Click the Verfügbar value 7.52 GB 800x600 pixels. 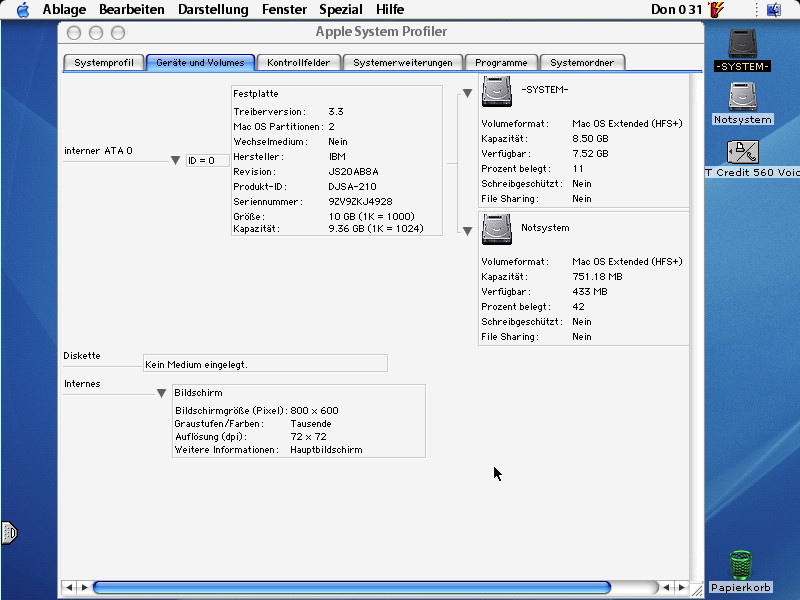[590, 154]
